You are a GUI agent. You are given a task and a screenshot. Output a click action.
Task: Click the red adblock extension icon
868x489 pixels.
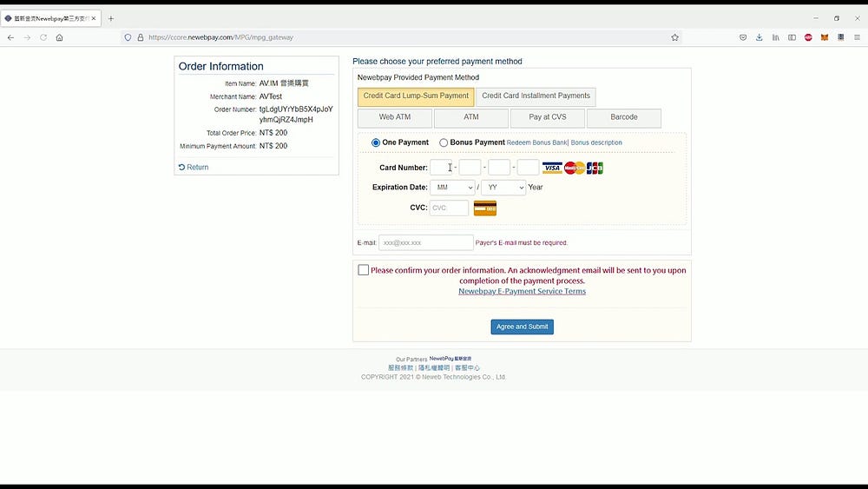pyautogui.click(x=808, y=37)
